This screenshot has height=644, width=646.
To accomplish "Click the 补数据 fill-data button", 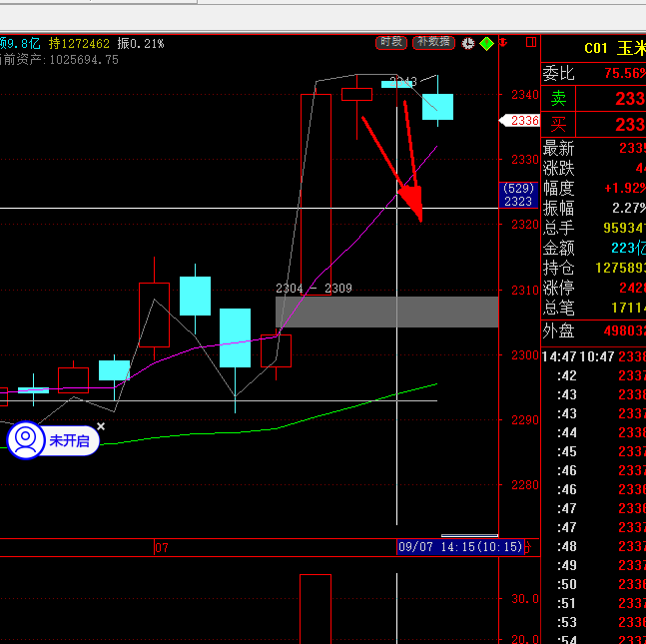I will coord(433,43).
